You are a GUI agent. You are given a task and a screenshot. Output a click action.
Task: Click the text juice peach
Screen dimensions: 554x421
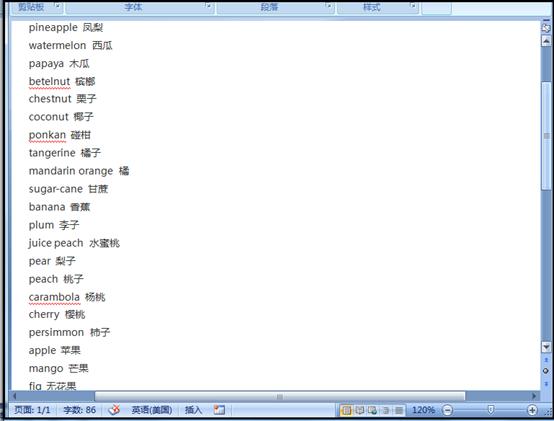point(56,243)
